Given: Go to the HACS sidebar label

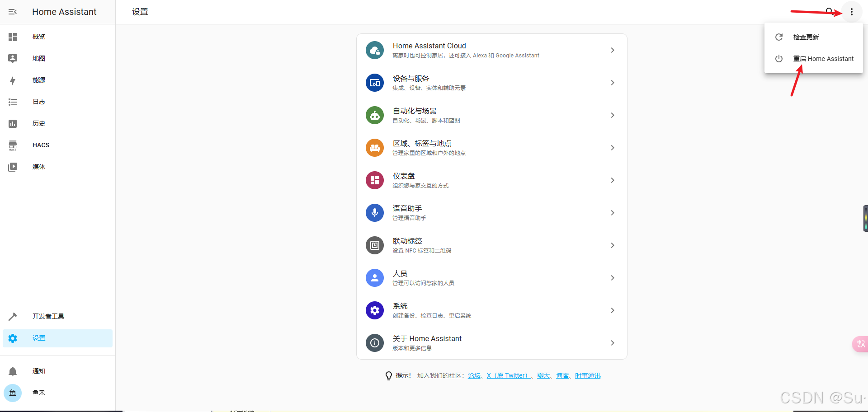Looking at the screenshot, I should coord(41,145).
